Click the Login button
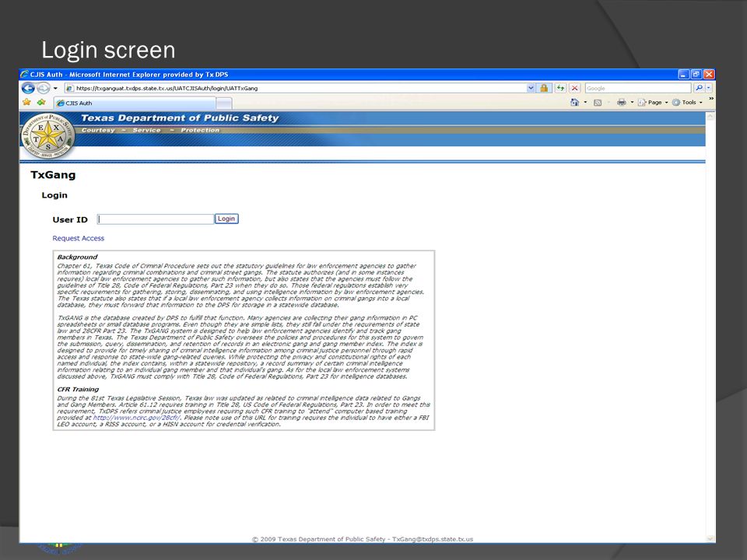Viewport: 747px width, 560px height. [x=226, y=219]
